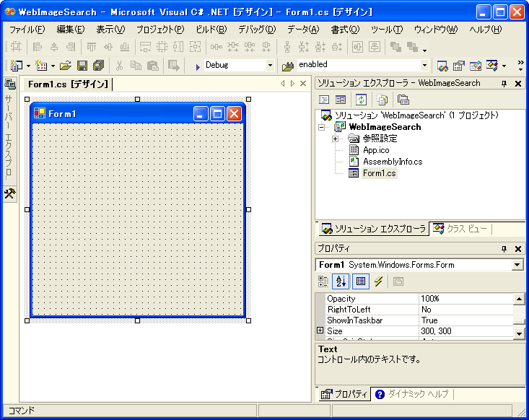Select AssemblyInfo.cs in Solution Explorer
The height and width of the screenshot is (420, 529).
(x=393, y=162)
